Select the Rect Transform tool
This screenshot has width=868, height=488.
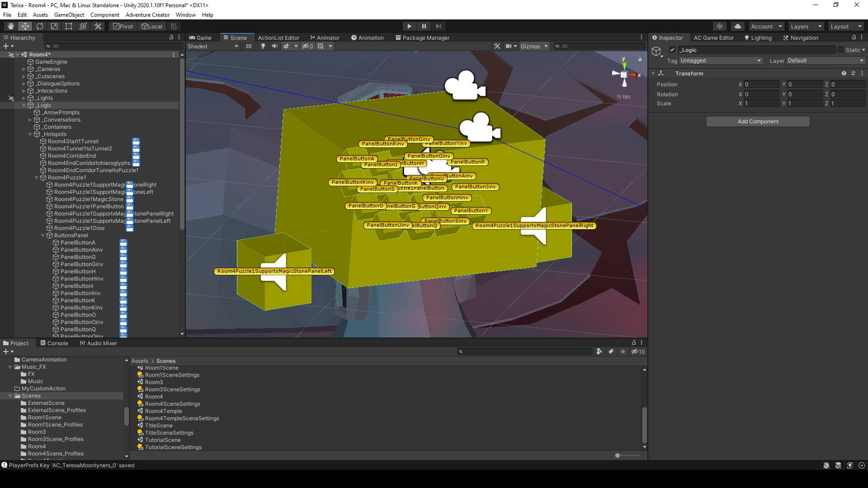tap(69, 26)
